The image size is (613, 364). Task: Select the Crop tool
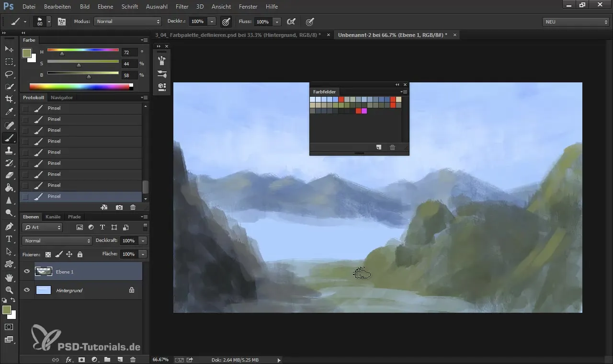pos(9,99)
